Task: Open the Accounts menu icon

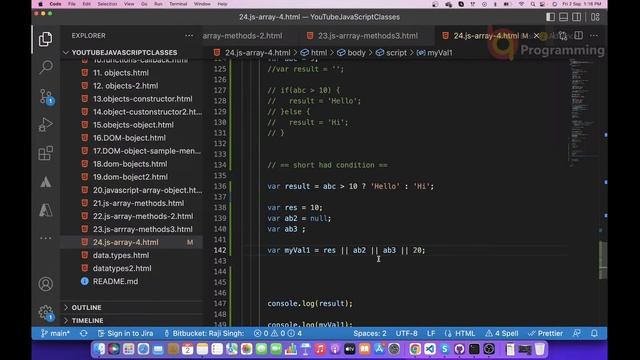Action: coord(46,284)
